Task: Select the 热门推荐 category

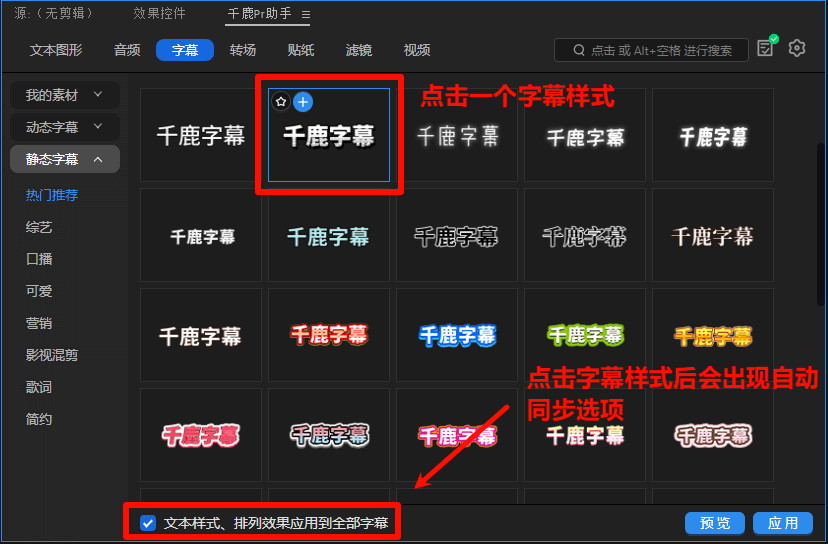Action: click(52, 195)
